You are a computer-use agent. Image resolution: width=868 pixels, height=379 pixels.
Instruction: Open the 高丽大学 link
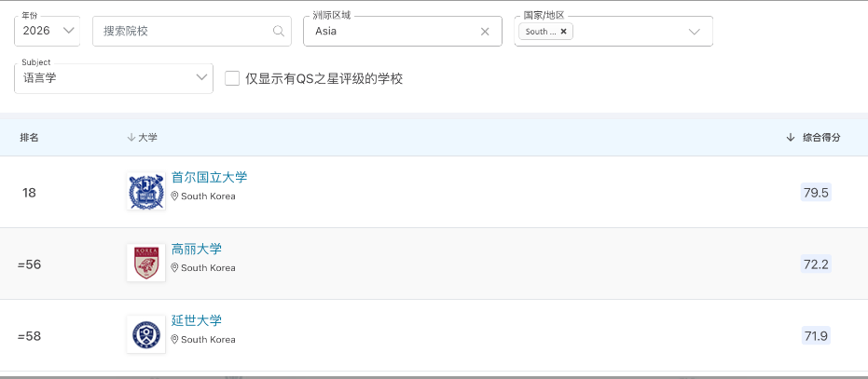coord(197,249)
